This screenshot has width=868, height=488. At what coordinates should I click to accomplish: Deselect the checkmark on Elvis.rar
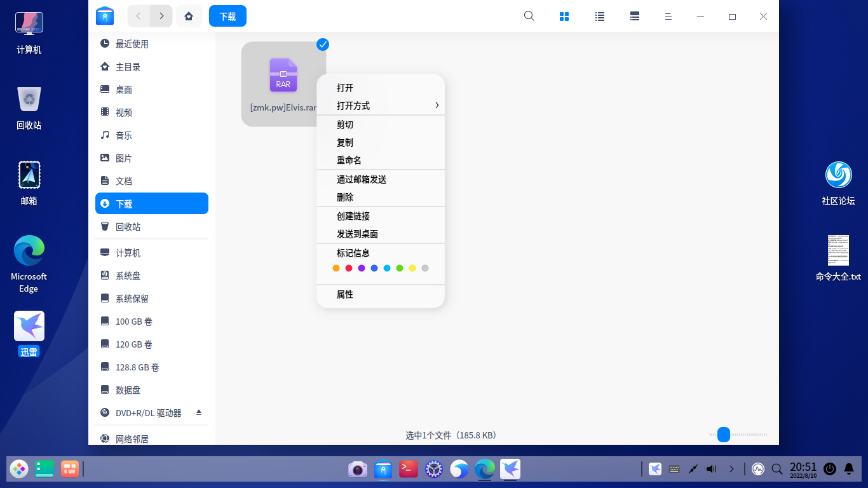tap(323, 44)
